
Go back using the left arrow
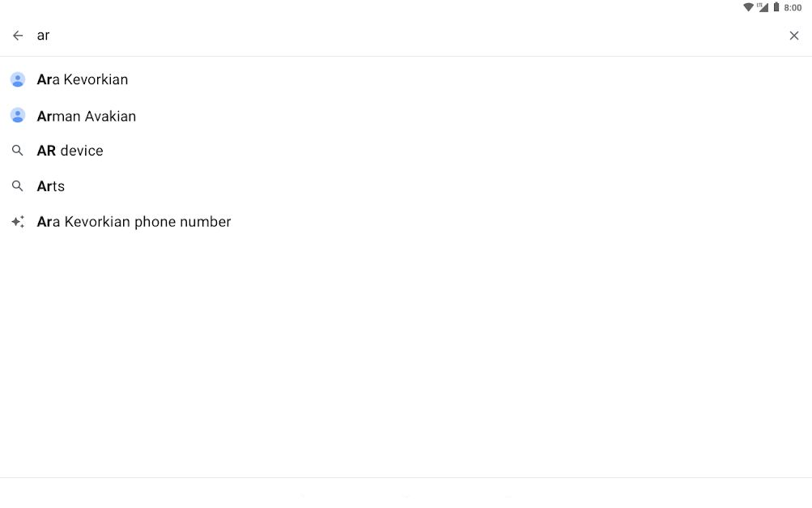tap(18, 36)
